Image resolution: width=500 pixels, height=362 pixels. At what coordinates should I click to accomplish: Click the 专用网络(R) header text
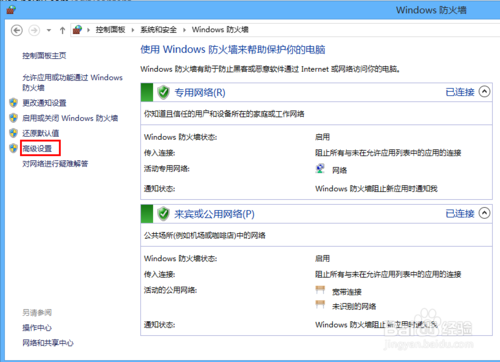200,92
